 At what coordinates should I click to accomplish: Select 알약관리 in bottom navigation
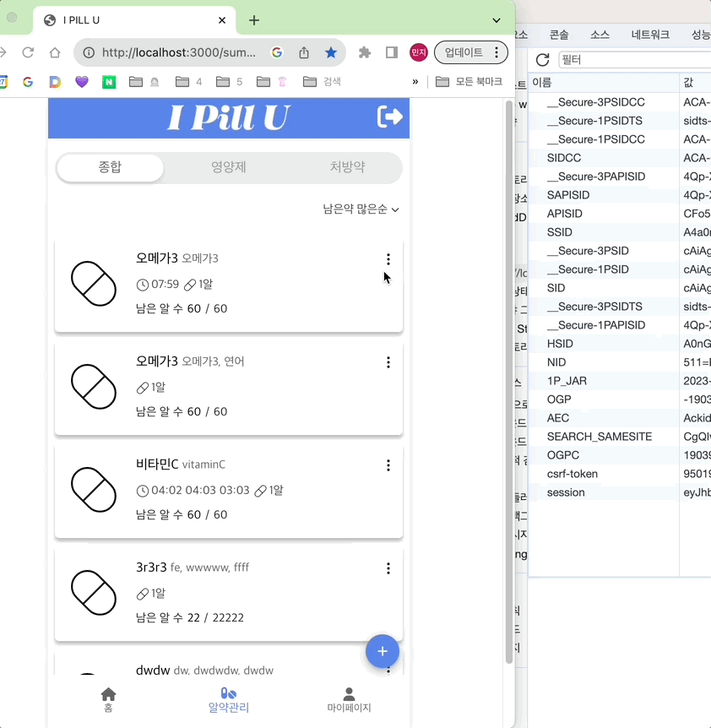[228, 699]
